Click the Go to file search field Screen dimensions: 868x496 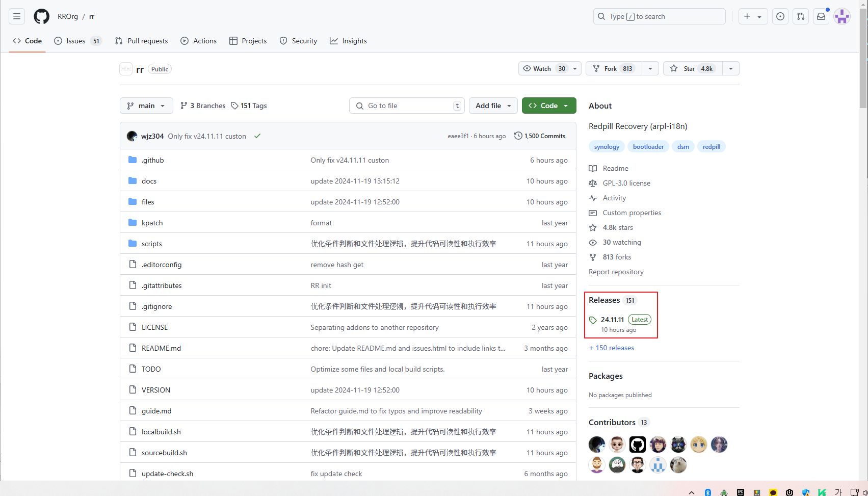tap(407, 106)
